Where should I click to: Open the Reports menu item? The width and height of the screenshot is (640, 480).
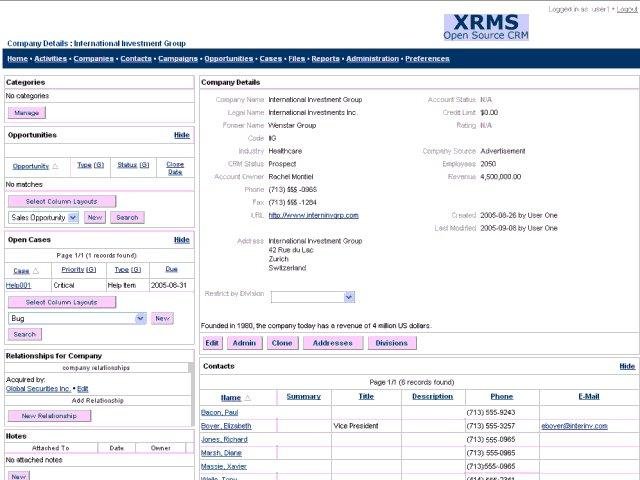[x=325, y=59]
